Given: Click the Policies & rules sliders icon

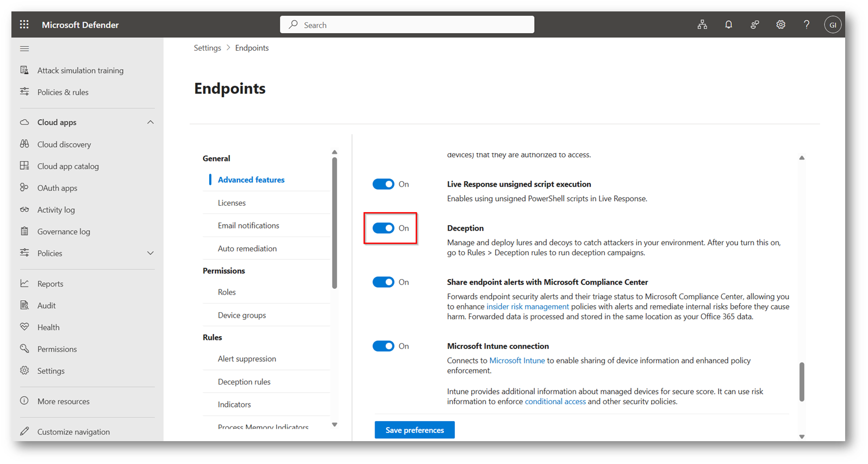Looking at the screenshot, I should click(24, 92).
